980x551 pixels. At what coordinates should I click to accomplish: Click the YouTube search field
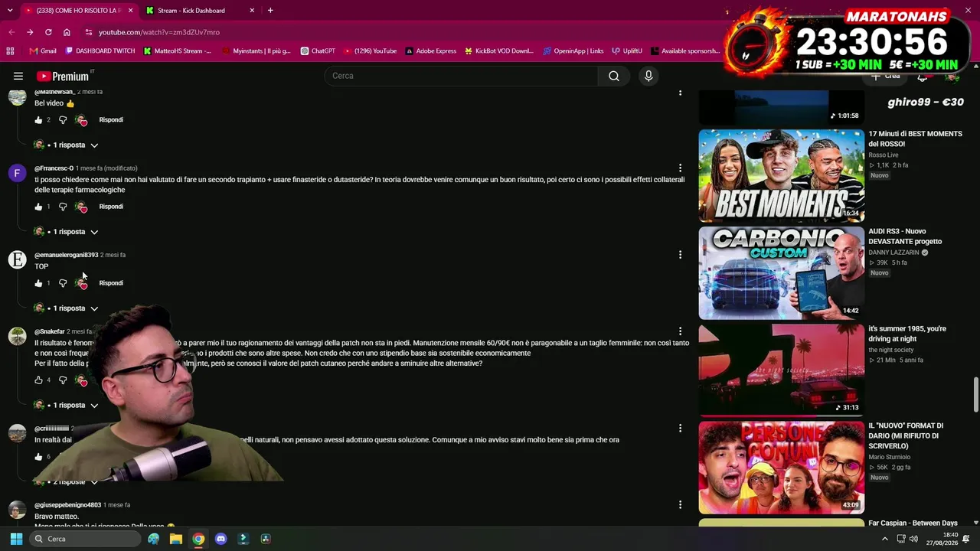point(462,76)
